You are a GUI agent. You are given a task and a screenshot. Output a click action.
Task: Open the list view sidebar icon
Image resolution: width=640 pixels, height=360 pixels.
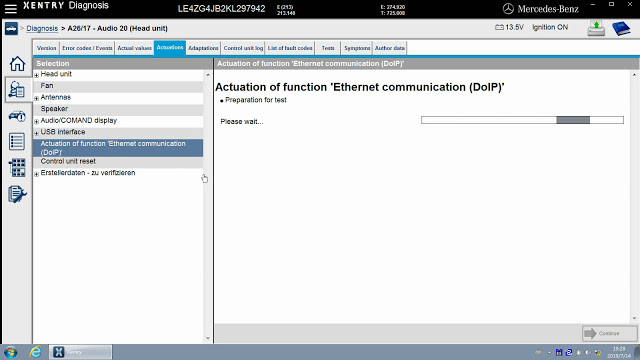pos(17,142)
